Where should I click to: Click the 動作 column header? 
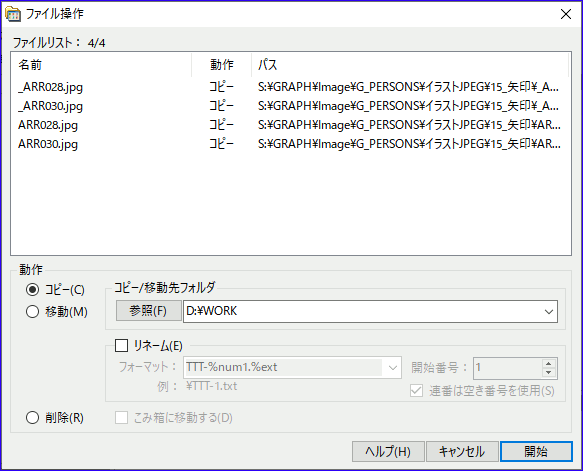pos(222,65)
